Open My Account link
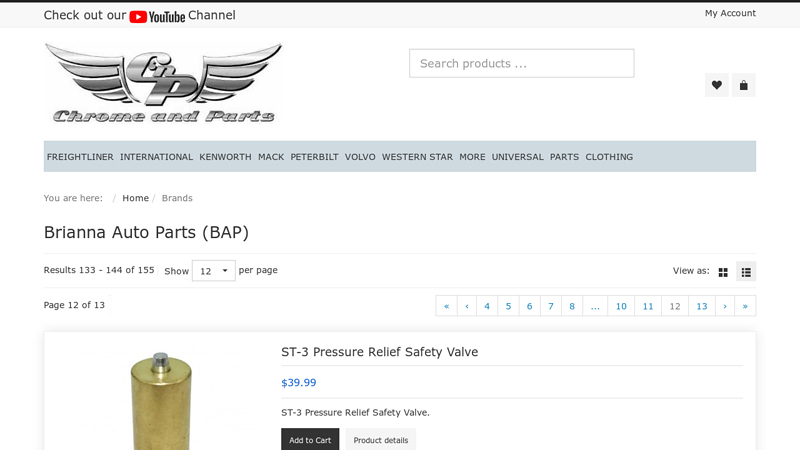 coord(730,13)
